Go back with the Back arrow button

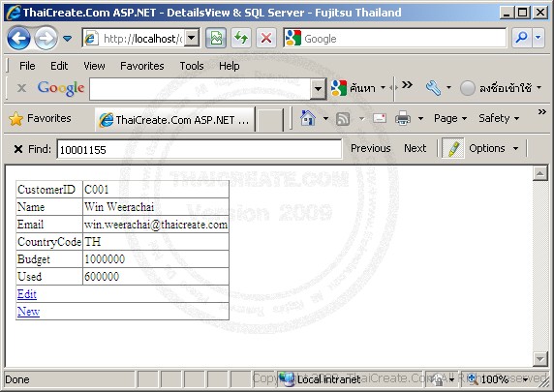point(18,38)
